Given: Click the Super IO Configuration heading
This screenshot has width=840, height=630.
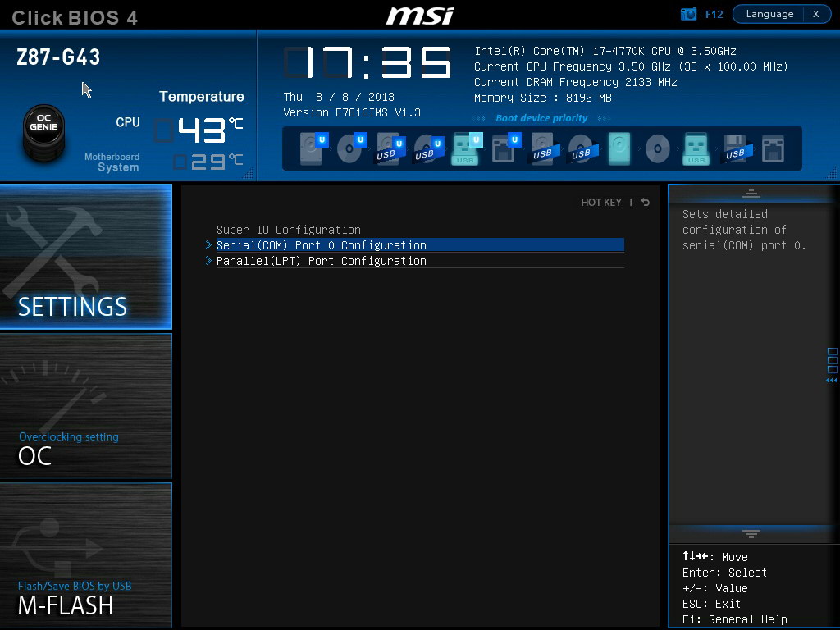Looking at the screenshot, I should tap(288, 230).
